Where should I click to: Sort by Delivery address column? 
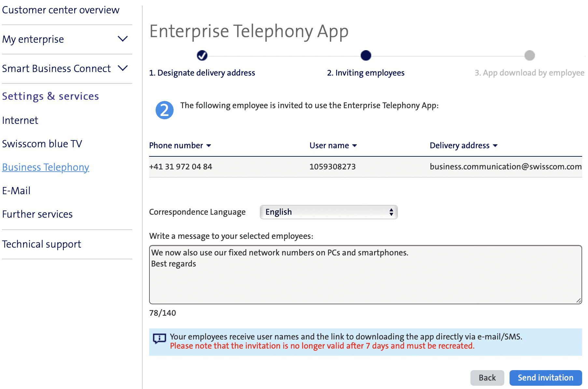point(464,145)
